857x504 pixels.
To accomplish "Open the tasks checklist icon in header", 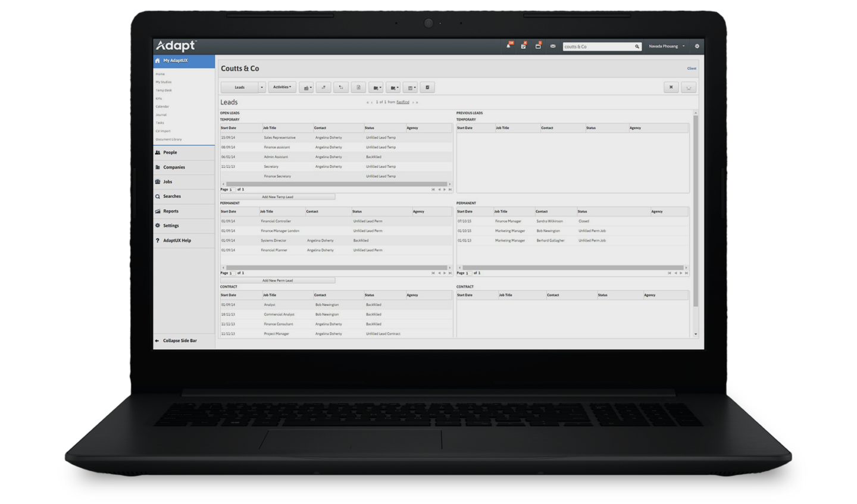I will pos(523,46).
